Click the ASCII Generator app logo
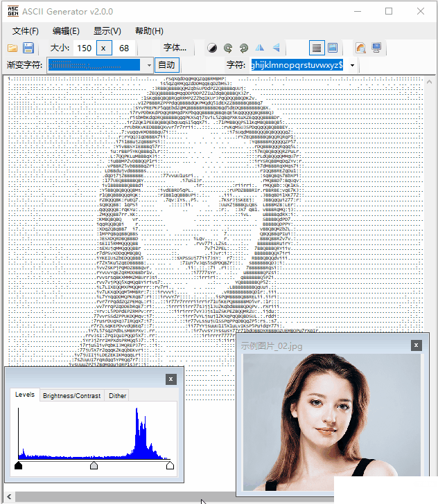Viewport: 438px width, 504px height. [13, 11]
